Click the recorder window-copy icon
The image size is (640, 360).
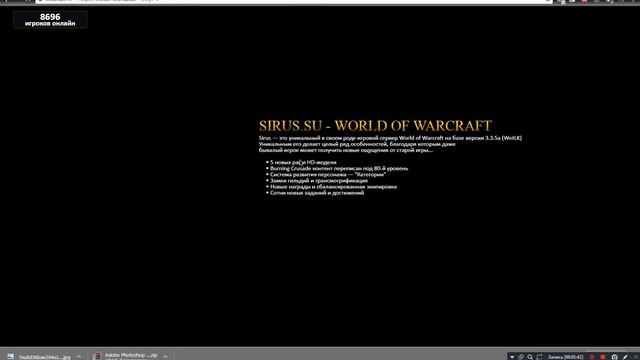tap(521, 357)
